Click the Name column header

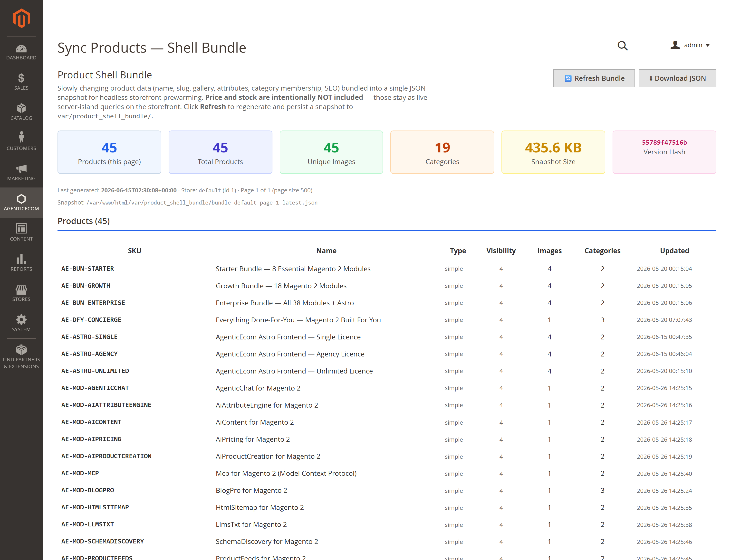(326, 251)
